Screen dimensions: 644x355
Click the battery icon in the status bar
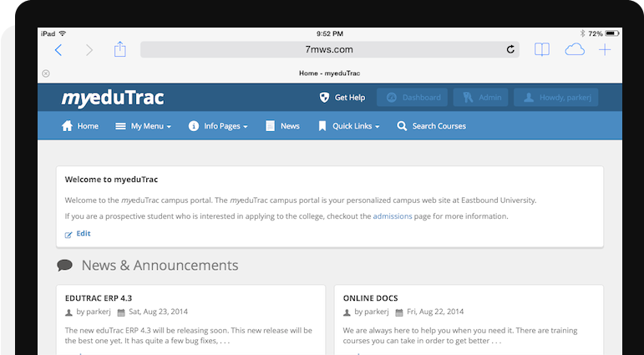612,33
